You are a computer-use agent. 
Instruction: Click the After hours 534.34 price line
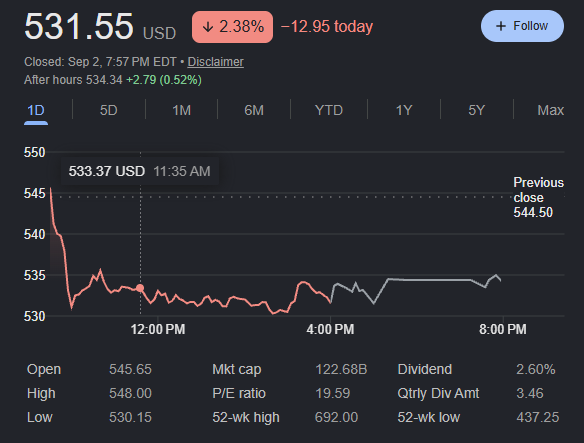(x=113, y=80)
